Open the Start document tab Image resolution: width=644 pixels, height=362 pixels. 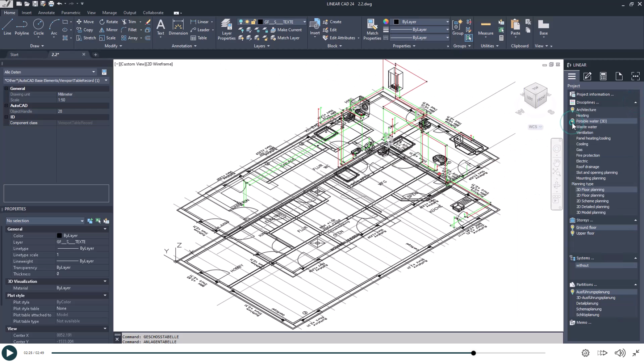click(x=14, y=55)
